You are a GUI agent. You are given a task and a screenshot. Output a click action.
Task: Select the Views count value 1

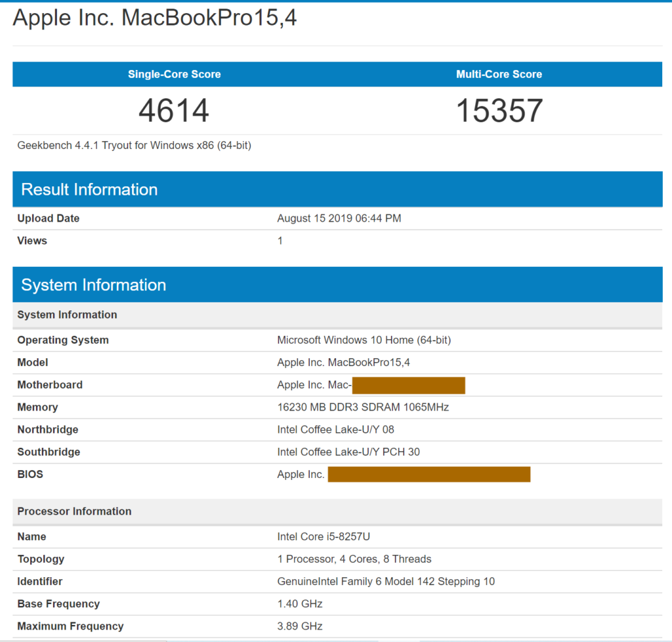(280, 241)
